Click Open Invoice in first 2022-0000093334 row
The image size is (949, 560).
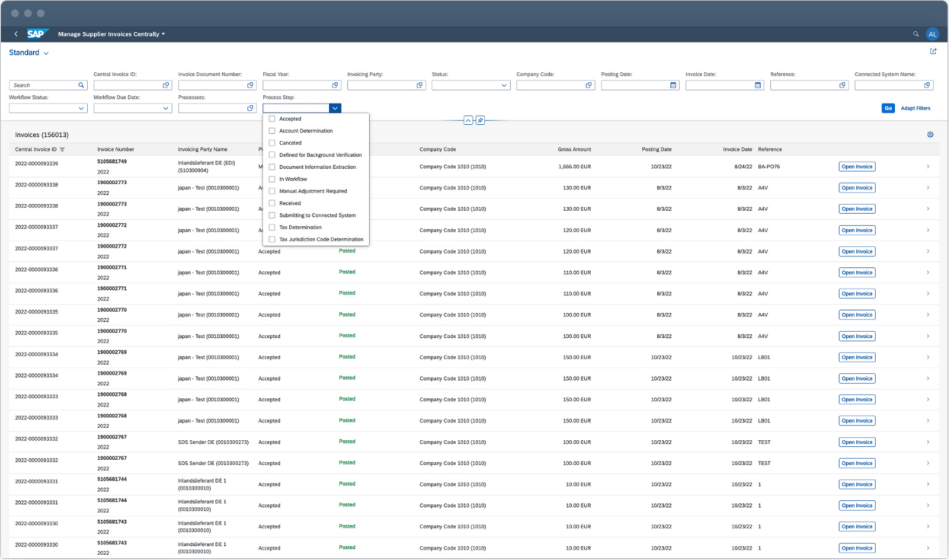point(857,357)
